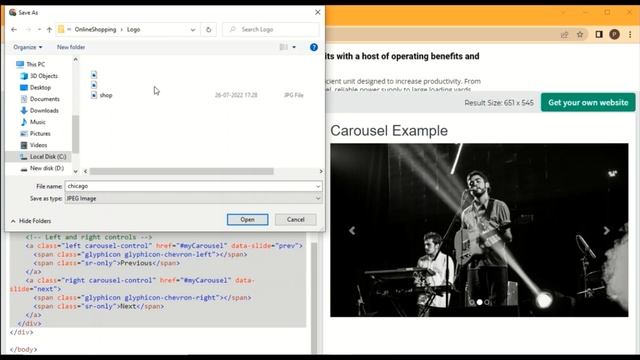Create a New folder

(71, 47)
